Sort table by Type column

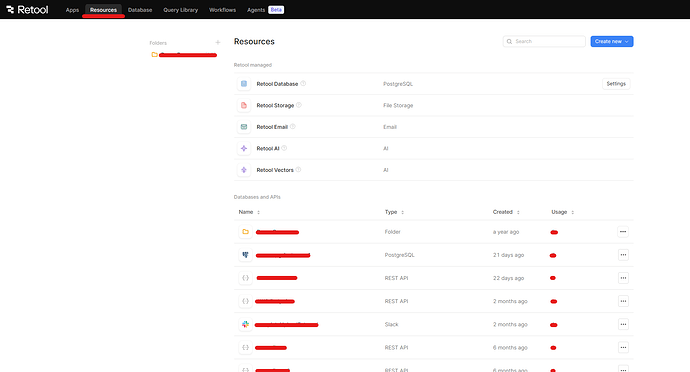tap(394, 212)
